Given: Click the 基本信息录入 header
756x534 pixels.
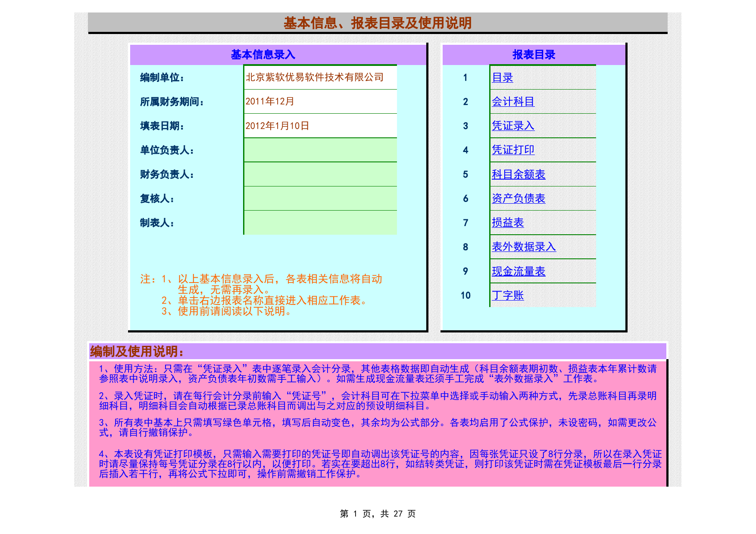Looking at the screenshot, I should 263,55.
